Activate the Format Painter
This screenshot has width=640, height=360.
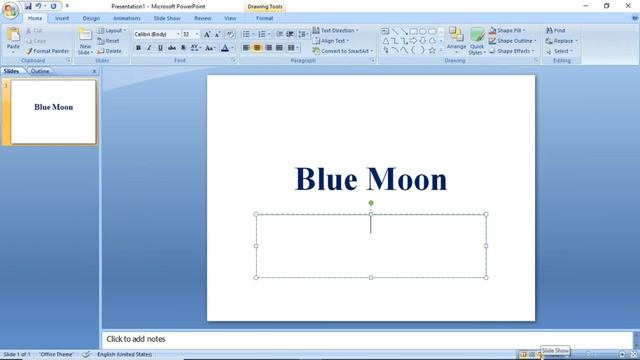(47, 51)
